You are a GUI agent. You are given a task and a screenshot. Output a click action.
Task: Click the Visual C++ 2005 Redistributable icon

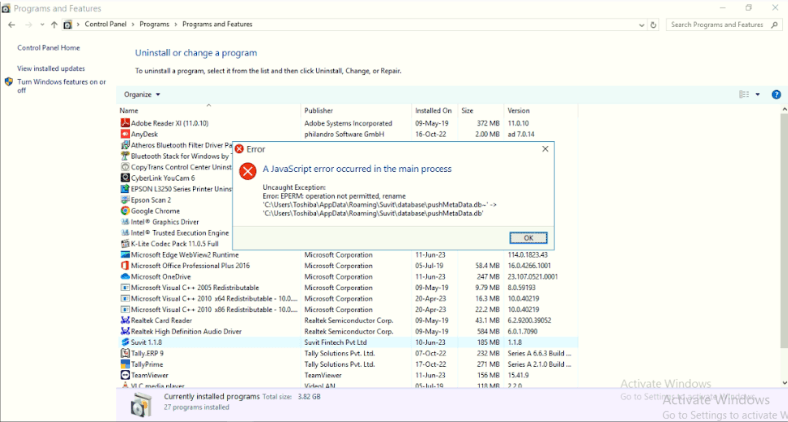click(x=125, y=288)
